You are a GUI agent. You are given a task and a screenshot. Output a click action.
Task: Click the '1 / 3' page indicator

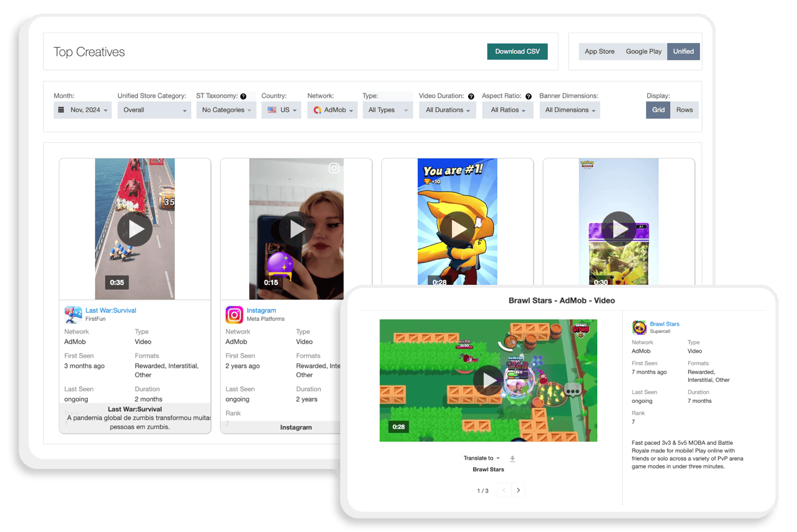pyautogui.click(x=483, y=491)
